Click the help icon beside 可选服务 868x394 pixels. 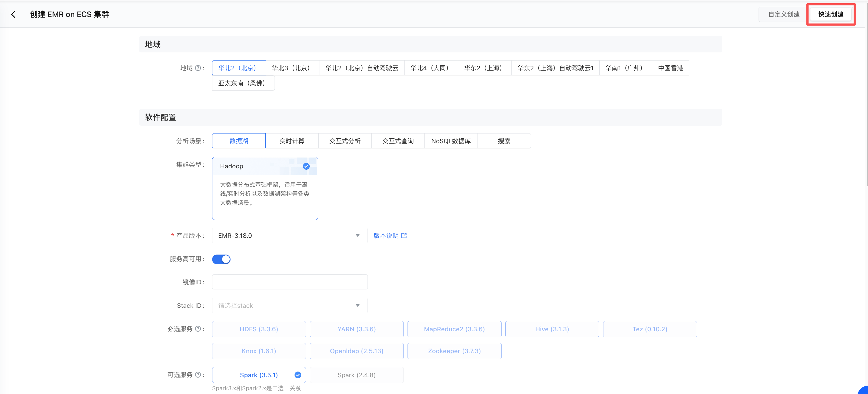pos(198,375)
